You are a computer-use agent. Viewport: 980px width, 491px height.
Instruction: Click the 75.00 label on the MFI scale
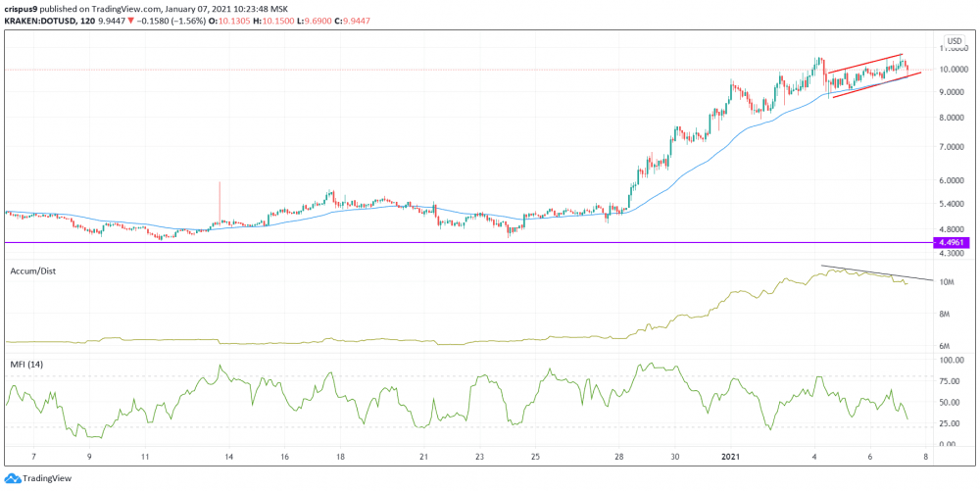coord(949,381)
